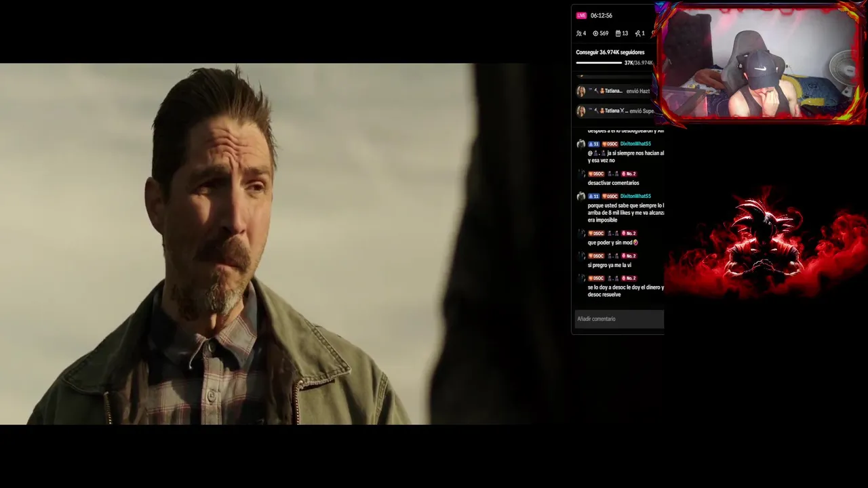Click comment text 'si pregro ya me la vi'

(609, 265)
